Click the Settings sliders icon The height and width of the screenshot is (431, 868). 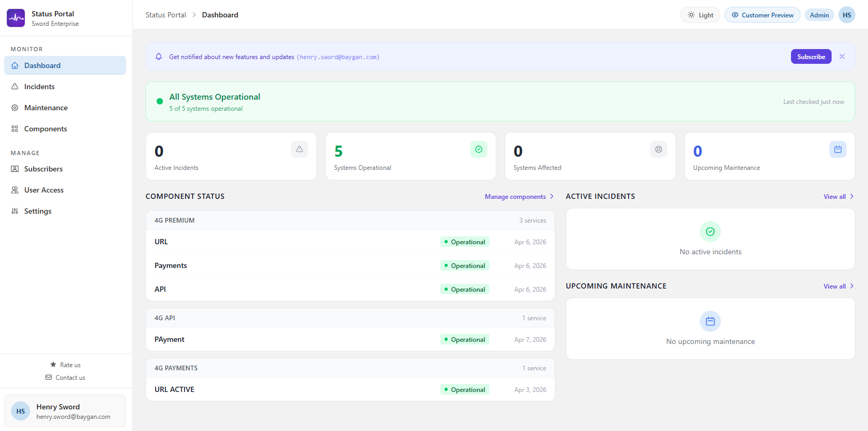[x=15, y=211]
